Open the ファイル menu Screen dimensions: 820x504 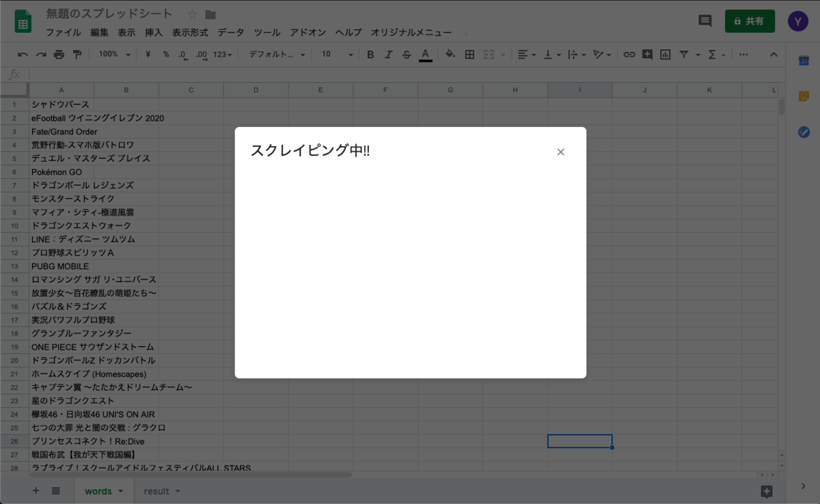coord(64,32)
